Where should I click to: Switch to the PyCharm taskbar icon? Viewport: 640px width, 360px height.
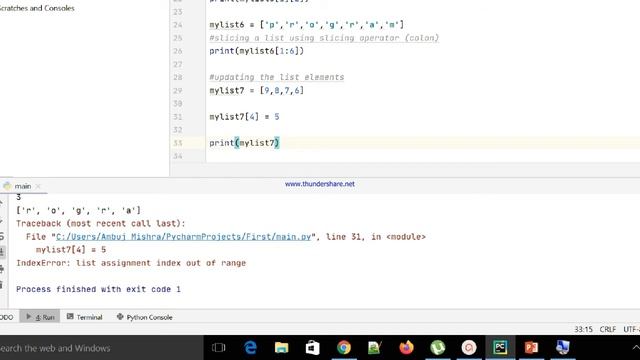pyautogui.click(x=500, y=347)
